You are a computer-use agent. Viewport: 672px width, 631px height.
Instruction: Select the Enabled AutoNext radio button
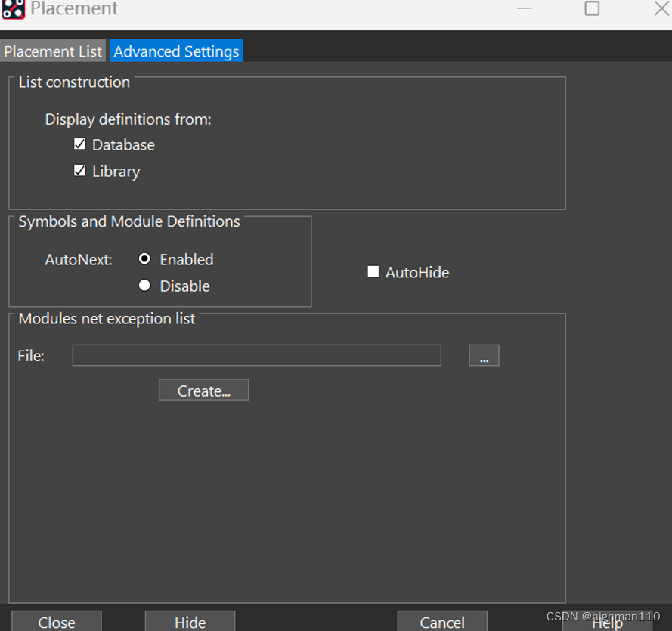pos(145,259)
